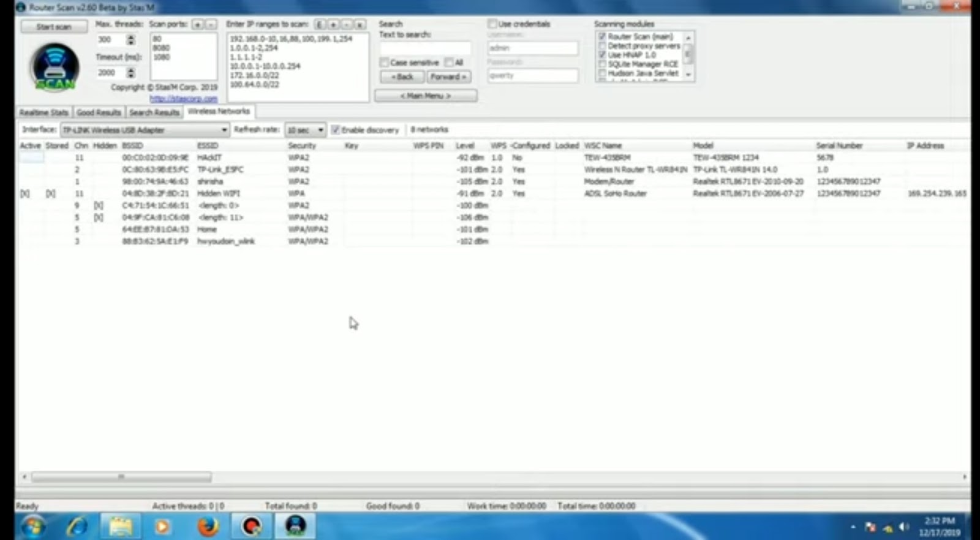Enable SQLite Manager RCE module

coord(602,64)
